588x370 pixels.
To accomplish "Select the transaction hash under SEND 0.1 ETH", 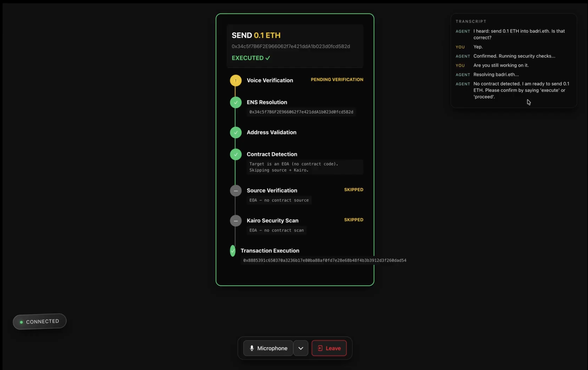I will pyautogui.click(x=291, y=46).
